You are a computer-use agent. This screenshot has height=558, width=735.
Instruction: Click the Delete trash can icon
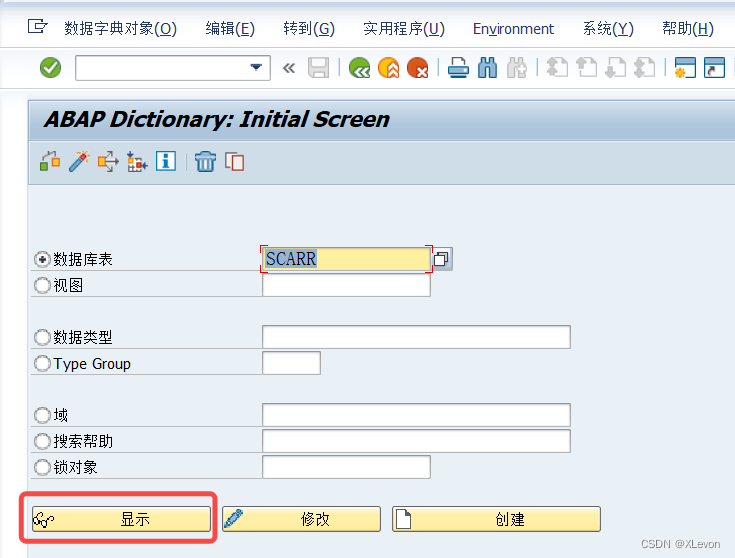tap(205, 162)
